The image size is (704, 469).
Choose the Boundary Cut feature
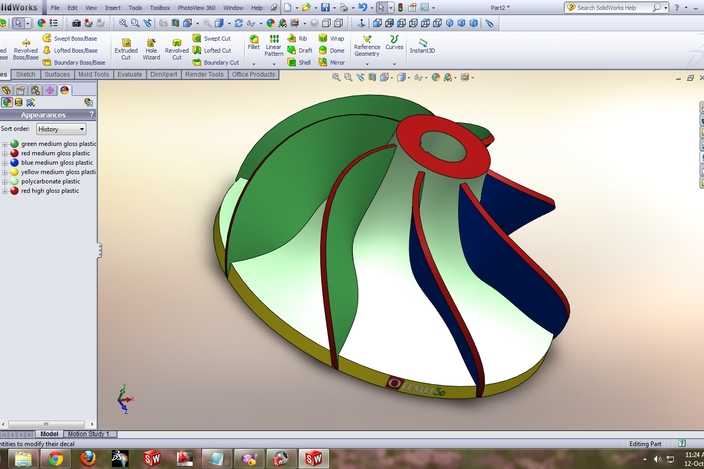(216, 63)
